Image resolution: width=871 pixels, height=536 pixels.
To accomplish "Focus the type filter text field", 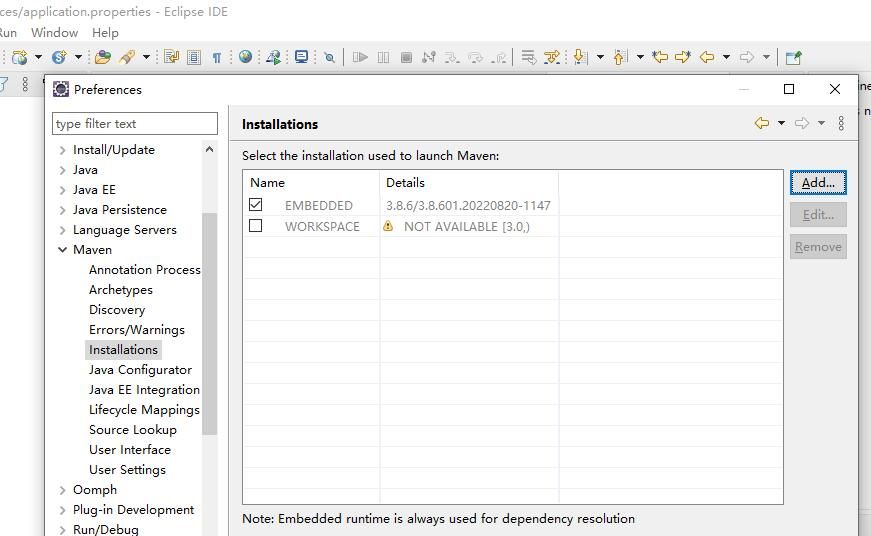I will tap(135, 124).
